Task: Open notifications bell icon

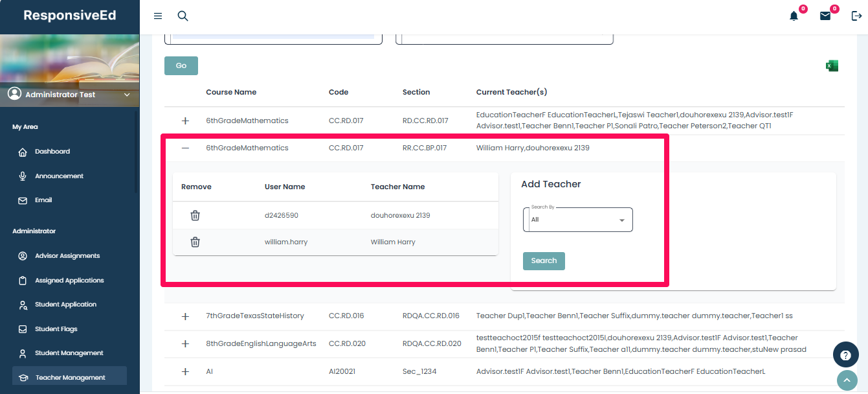Action: click(x=794, y=16)
